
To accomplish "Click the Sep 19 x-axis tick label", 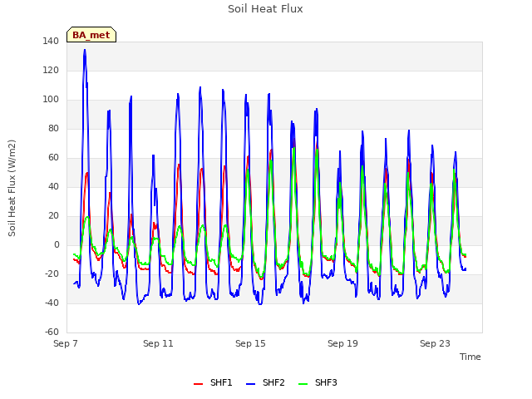I will pos(342,343).
